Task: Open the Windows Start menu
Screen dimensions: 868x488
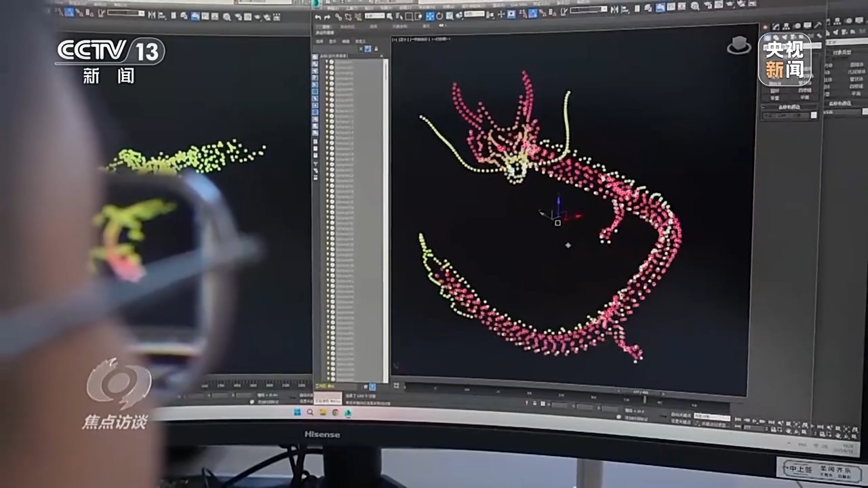Action: click(x=297, y=411)
